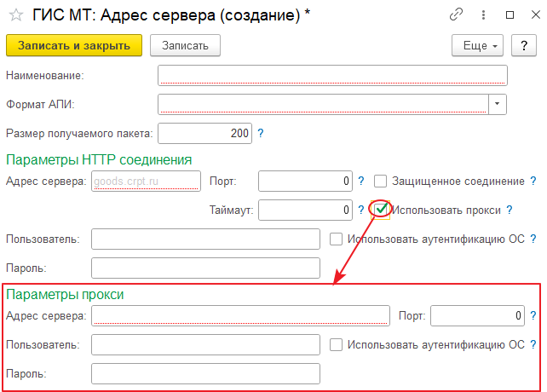Select the proxy Адрес сервера input field
Image resolution: width=547 pixels, height=392 pixels.
[241, 316]
